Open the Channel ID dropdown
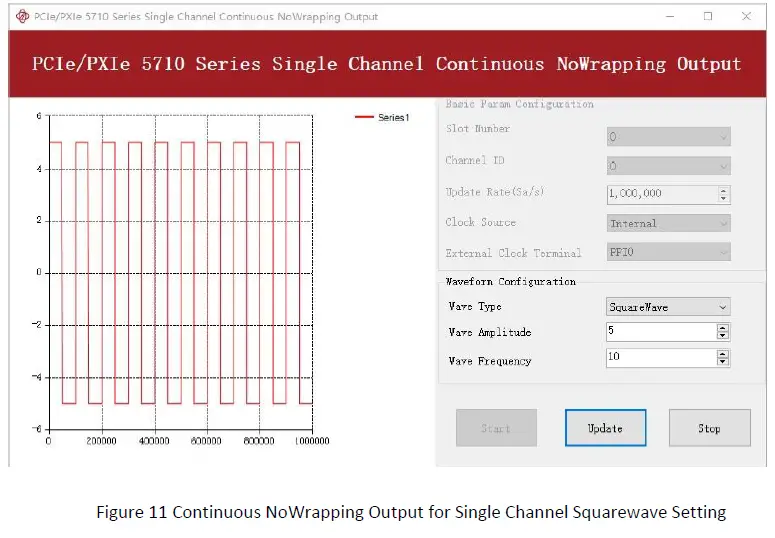The height and width of the screenshot is (538, 775). (668, 166)
